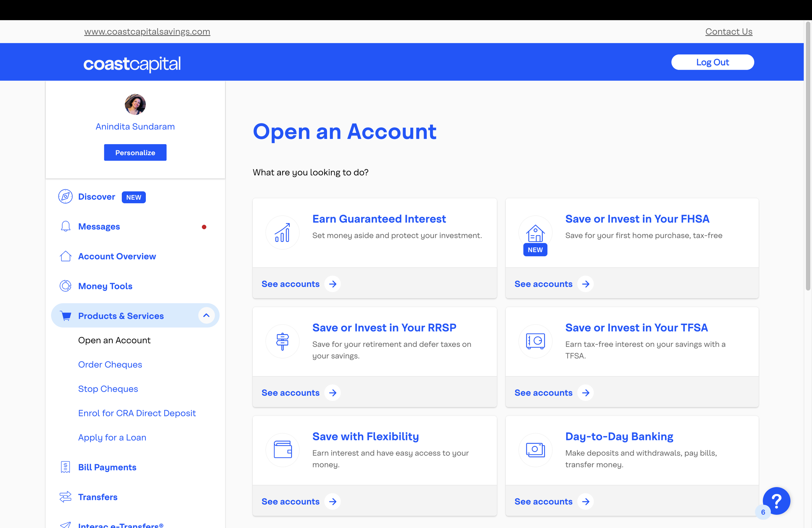The image size is (812, 528).
Task: Click the TFSA safe icon
Action: click(535, 341)
